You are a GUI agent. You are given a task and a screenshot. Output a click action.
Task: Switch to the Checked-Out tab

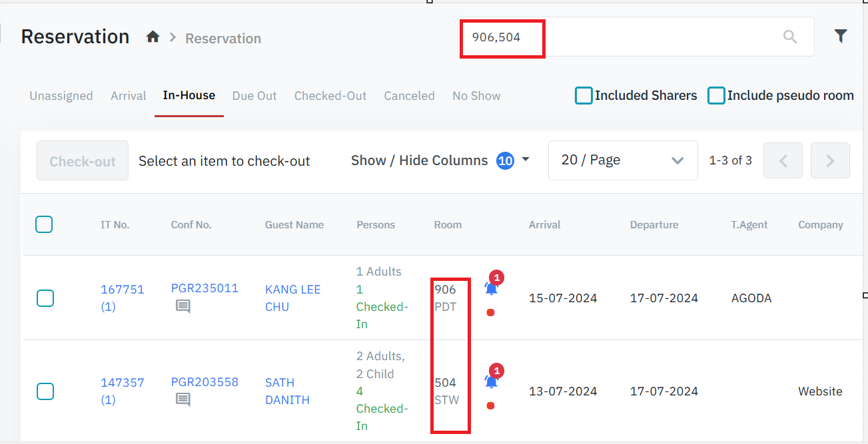pyautogui.click(x=330, y=96)
